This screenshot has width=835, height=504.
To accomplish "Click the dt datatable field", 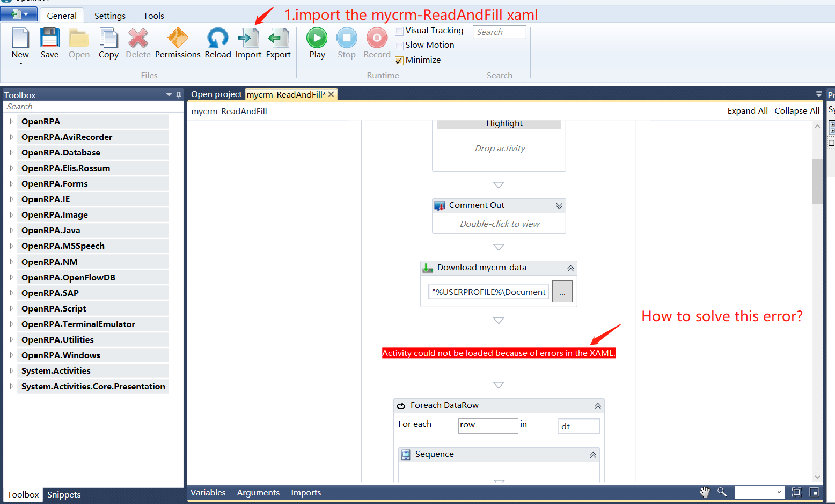I will pyautogui.click(x=578, y=426).
